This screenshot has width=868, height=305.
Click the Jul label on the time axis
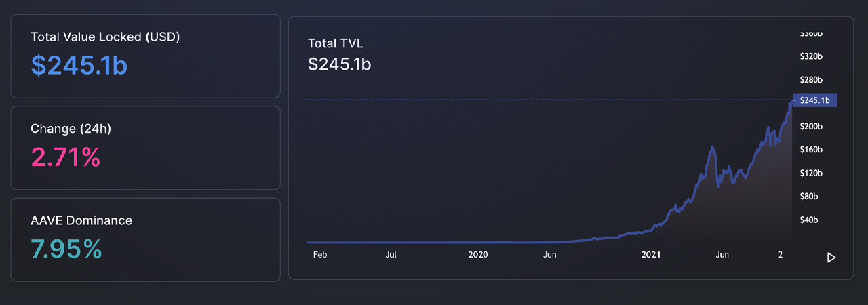tap(391, 255)
